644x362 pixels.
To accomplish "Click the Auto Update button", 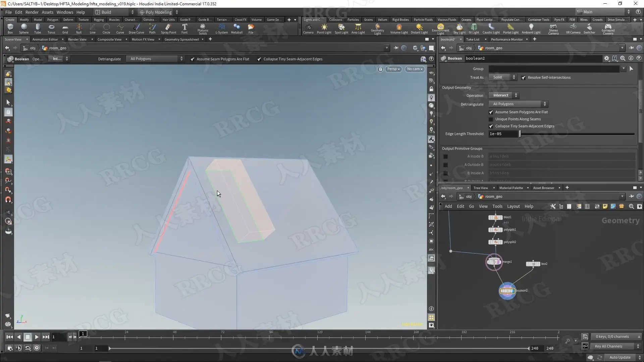I will (x=620, y=357).
